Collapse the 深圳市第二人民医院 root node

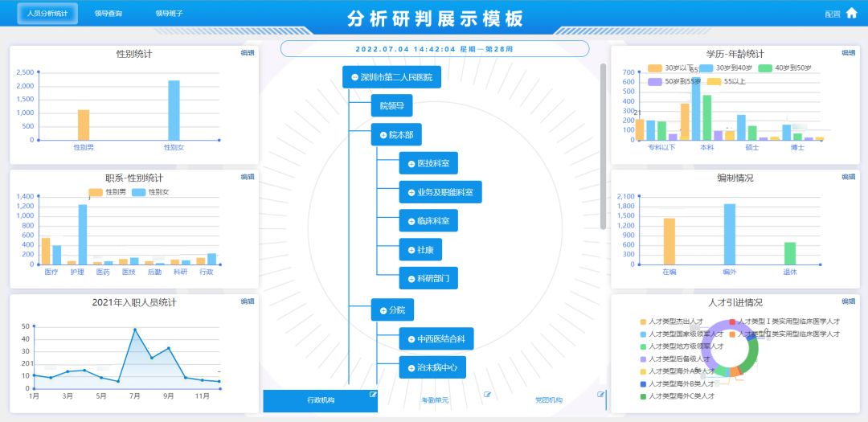click(354, 78)
